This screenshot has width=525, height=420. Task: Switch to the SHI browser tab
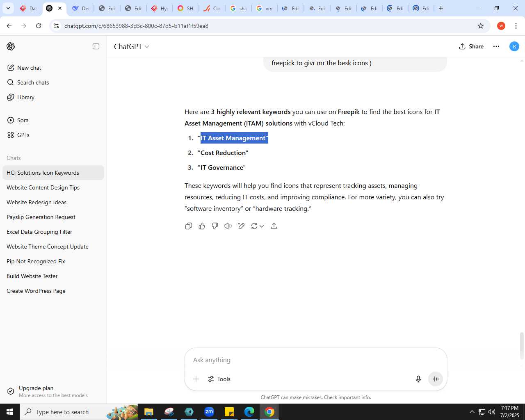click(x=185, y=8)
